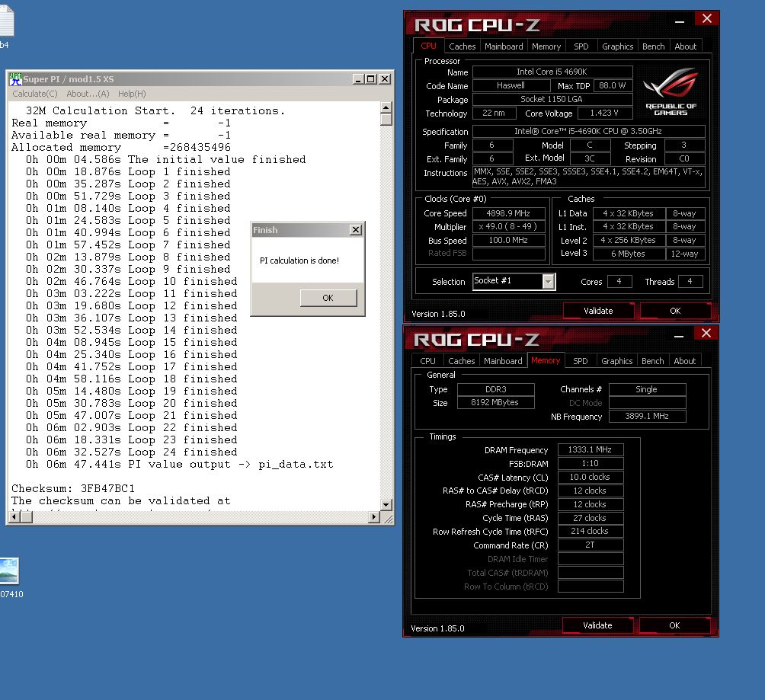Maximize the Super PI window
765x700 pixels.
coord(371,79)
